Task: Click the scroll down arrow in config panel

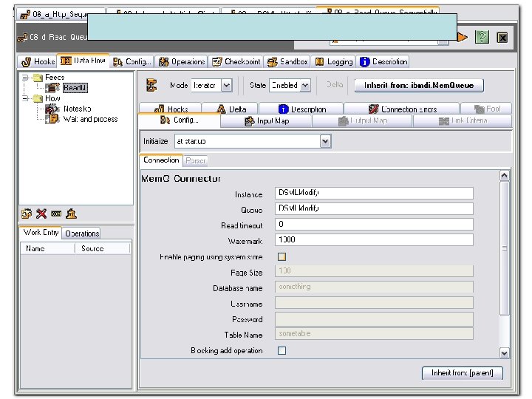Action: (504, 353)
